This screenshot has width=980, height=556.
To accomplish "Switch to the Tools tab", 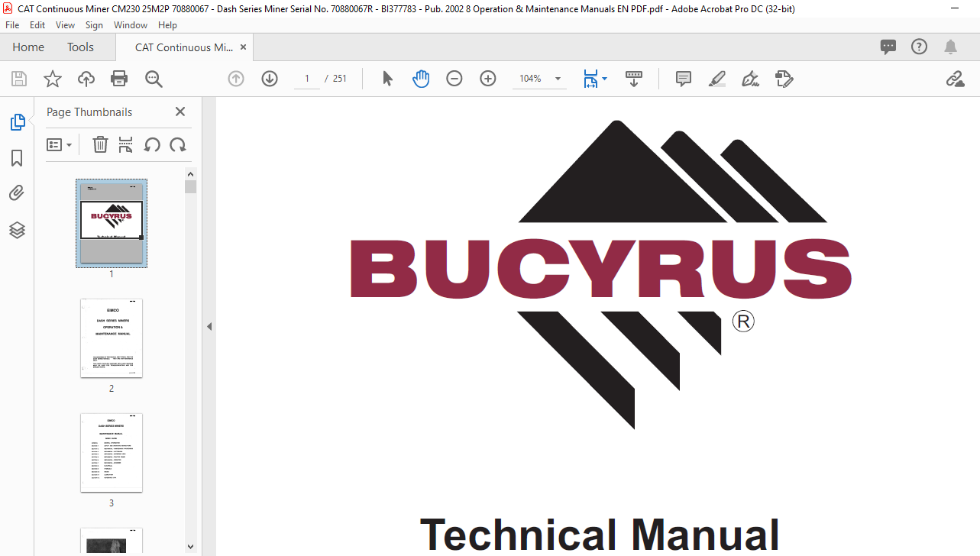I will tap(80, 47).
